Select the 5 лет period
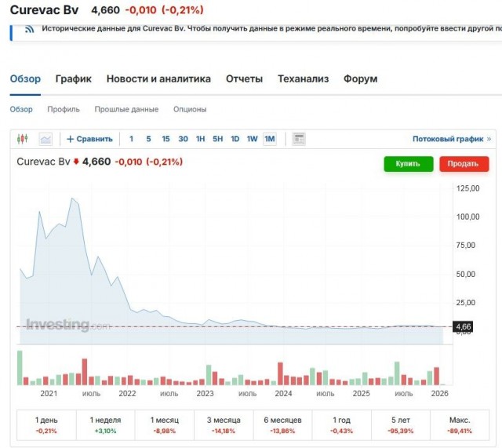502x448 pixels. click(401, 425)
